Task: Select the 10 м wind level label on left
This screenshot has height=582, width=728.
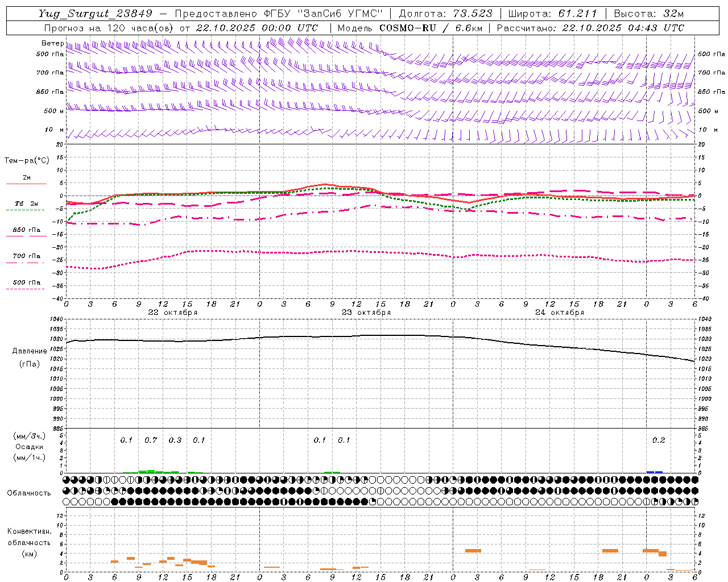Action: [x=54, y=130]
